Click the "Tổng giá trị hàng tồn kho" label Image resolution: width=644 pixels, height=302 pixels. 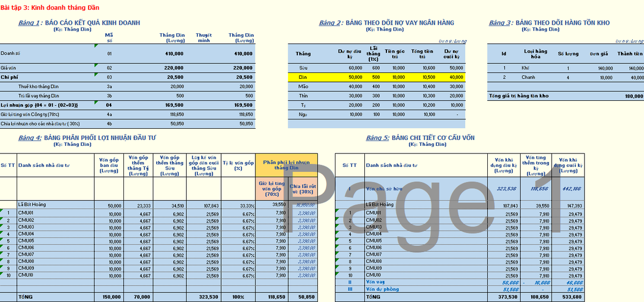518,96
